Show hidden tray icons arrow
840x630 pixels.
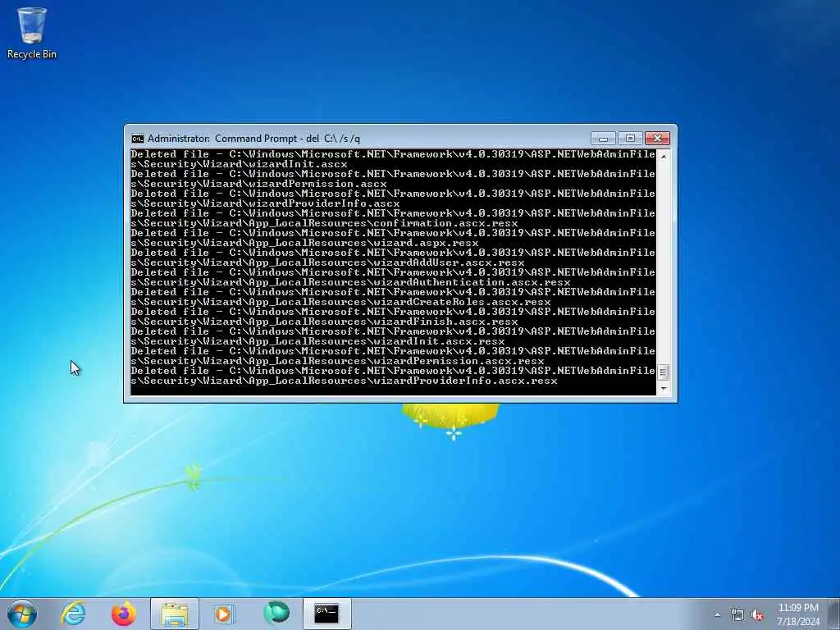tap(717, 615)
